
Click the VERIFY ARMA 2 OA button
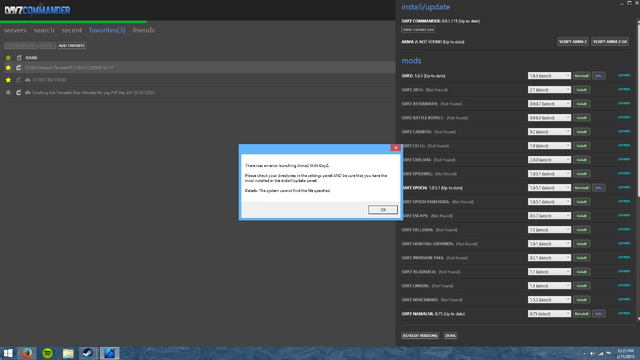point(610,42)
